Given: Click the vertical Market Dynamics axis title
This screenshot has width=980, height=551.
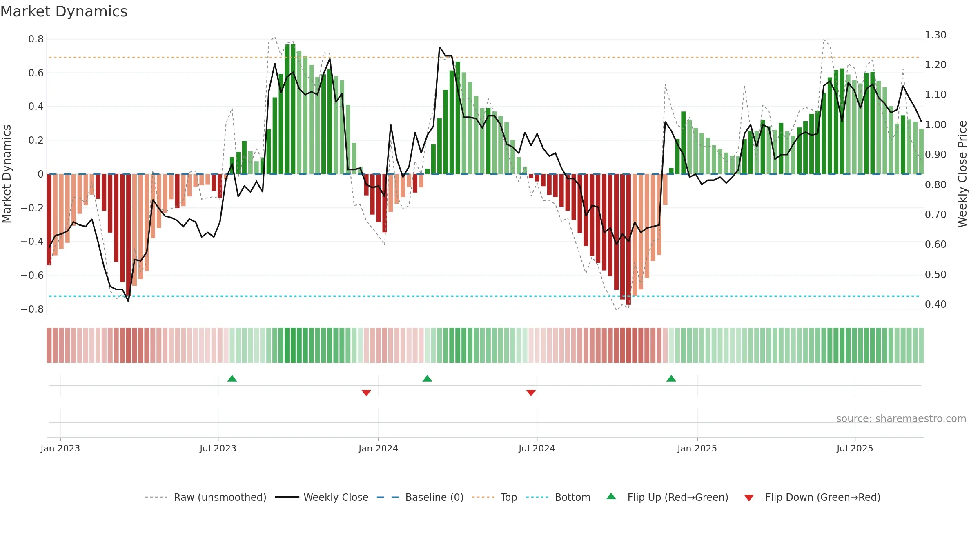Looking at the screenshot, I should [x=7, y=174].
